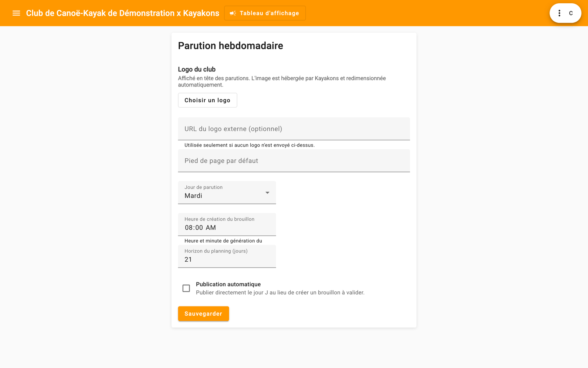Click the club title in the header

[x=122, y=13]
